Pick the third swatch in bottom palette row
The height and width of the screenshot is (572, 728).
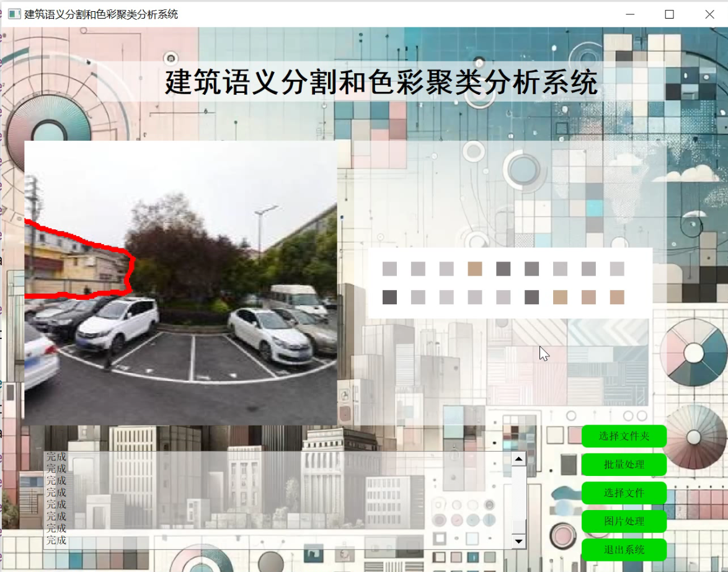point(446,297)
